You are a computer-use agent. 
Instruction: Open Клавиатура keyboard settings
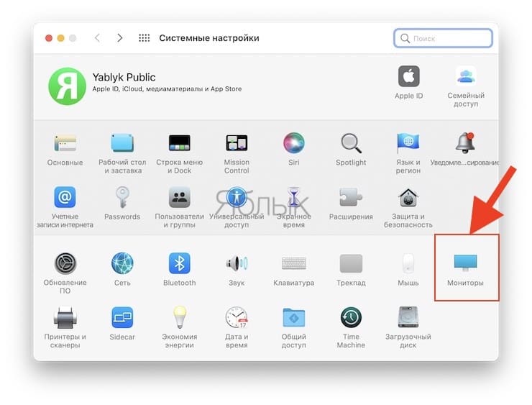294,263
